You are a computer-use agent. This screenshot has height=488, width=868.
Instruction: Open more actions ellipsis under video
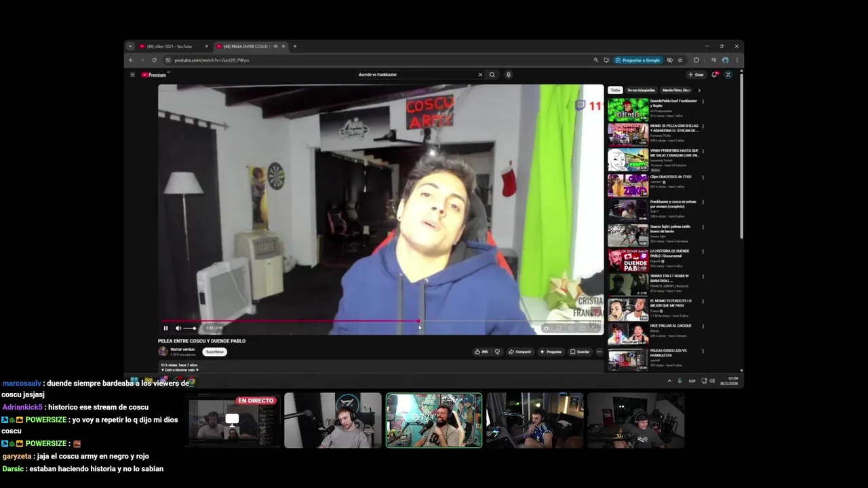point(599,352)
